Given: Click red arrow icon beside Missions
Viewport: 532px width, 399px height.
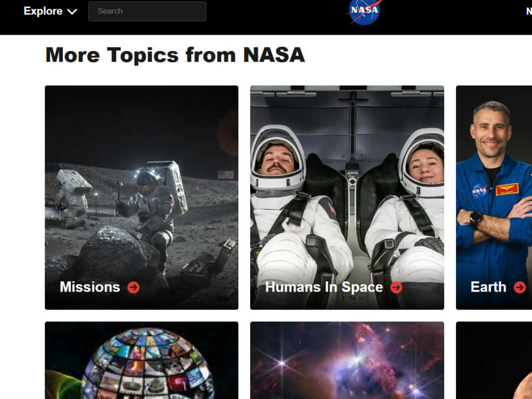Looking at the screenshot, I should click(x=134, y=287).
